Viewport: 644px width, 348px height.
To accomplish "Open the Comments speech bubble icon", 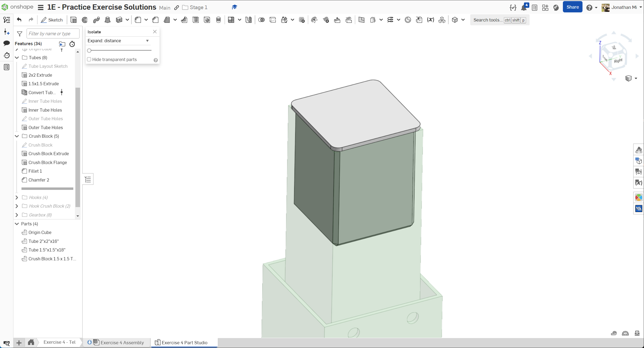I will pyautogui.click(x=7, y=43).
